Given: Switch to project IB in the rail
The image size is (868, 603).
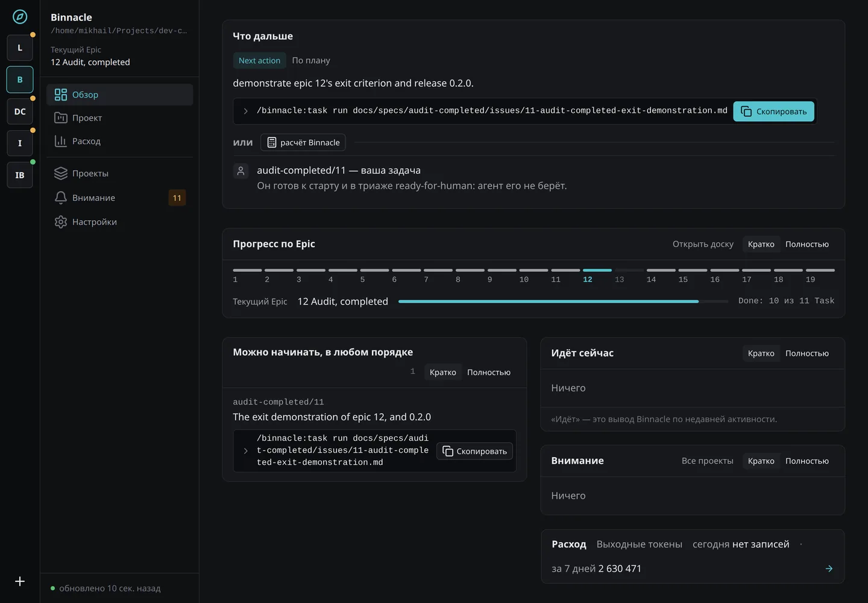Looking at the screenshot, I should tap(20, 175).
